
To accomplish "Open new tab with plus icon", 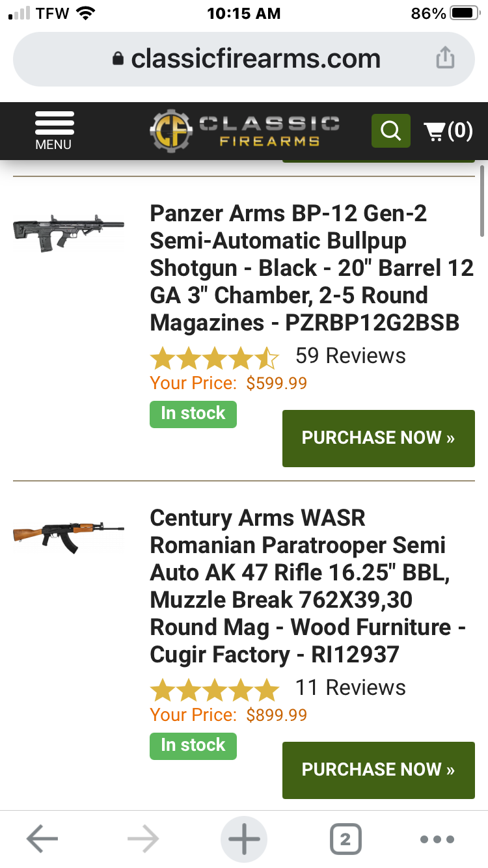I will point(244,839).
